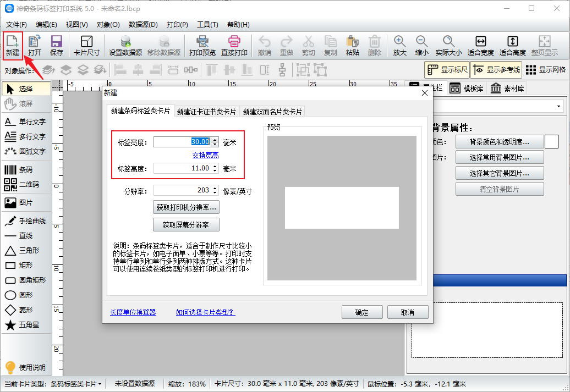Open 打印预览 print preview
The height and width of the screenshot is (392, 570).
202,46
